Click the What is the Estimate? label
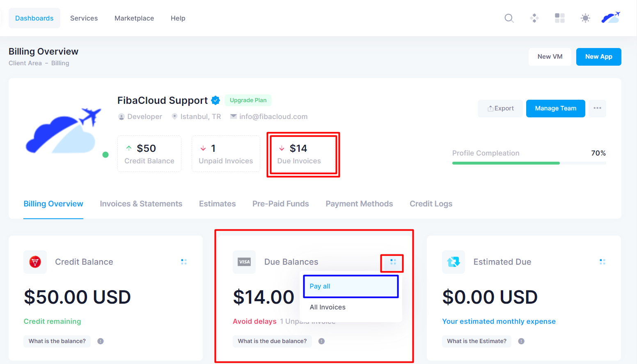 tap(477, 341)
